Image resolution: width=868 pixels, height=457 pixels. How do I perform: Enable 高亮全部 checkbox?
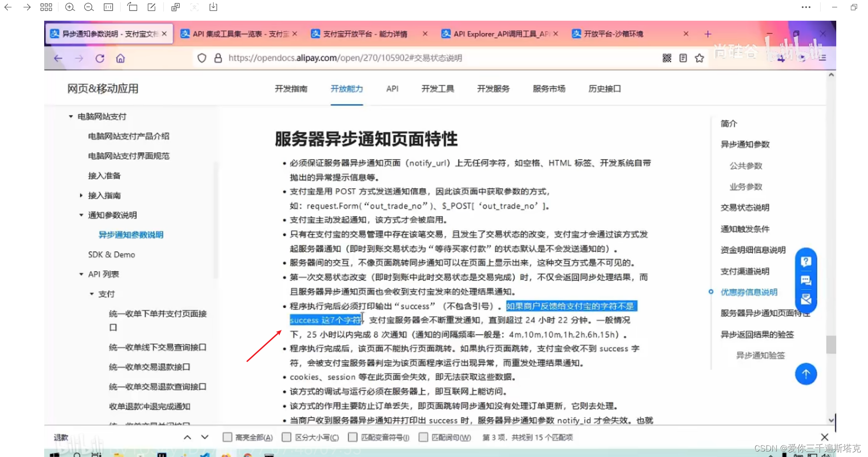[x=227, y=437]
